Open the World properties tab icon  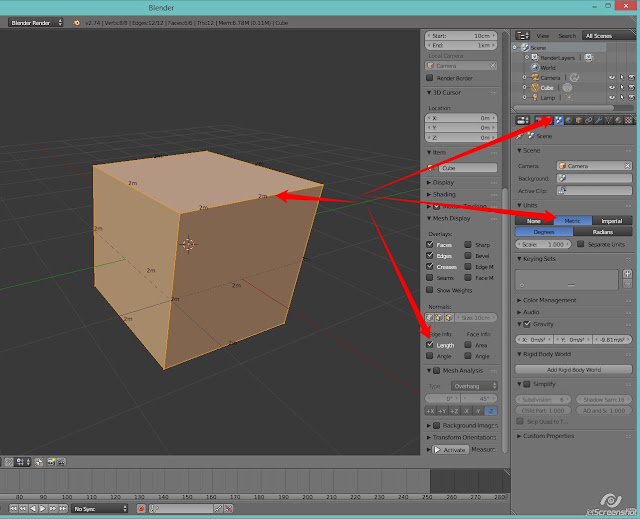coord(569,120)
